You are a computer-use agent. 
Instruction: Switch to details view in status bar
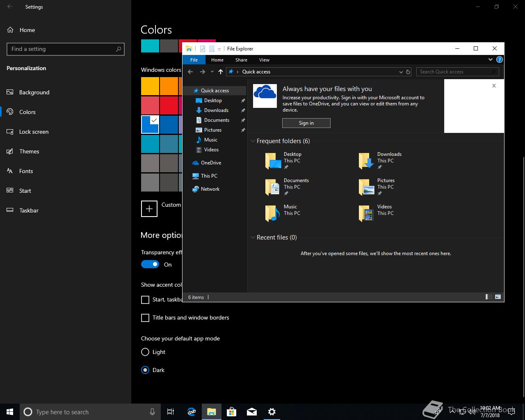(x=489, y=297)
